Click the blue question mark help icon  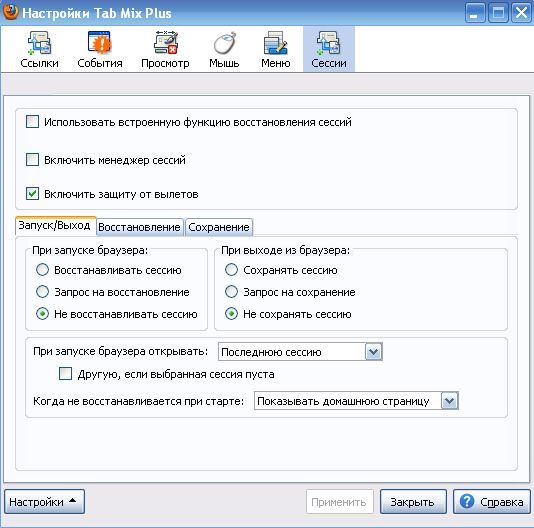[467, 501]
